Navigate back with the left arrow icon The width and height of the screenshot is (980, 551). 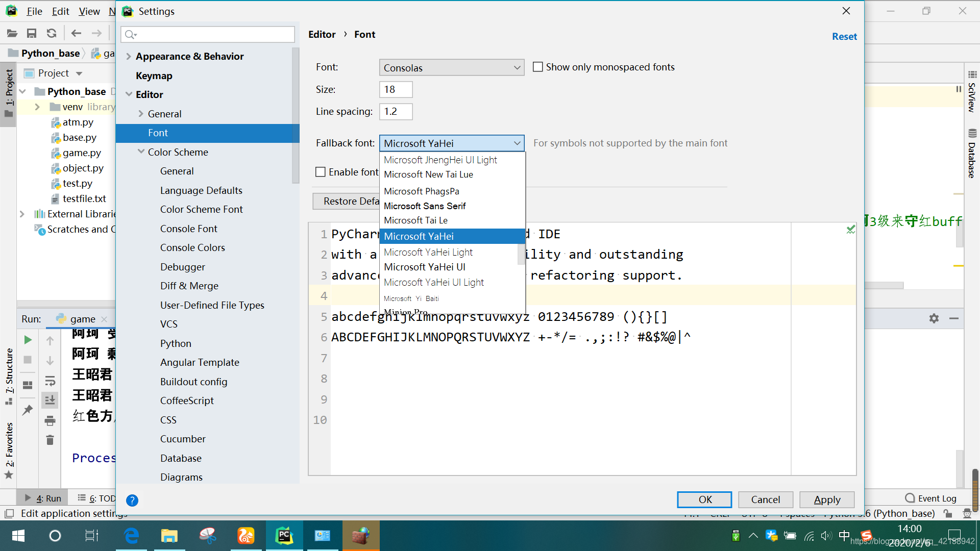(76, 34)
